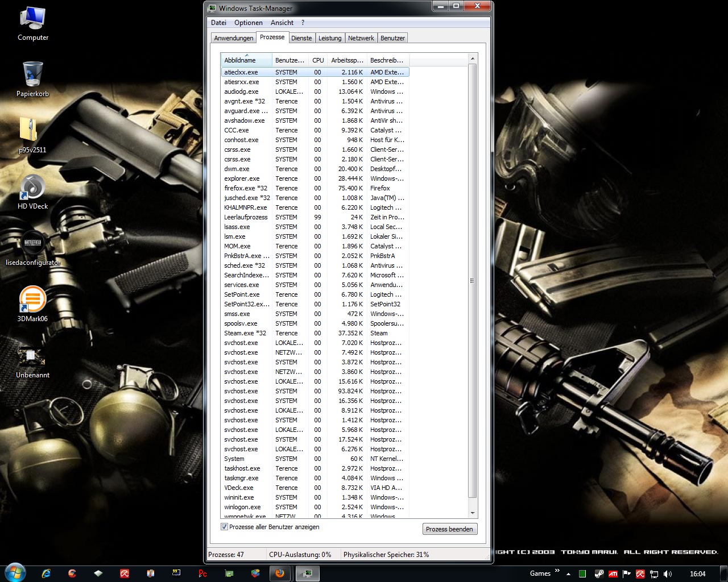This screenshot has height=582, width=728.
Task: Open the Datei menu
Action: pos(218,23)
